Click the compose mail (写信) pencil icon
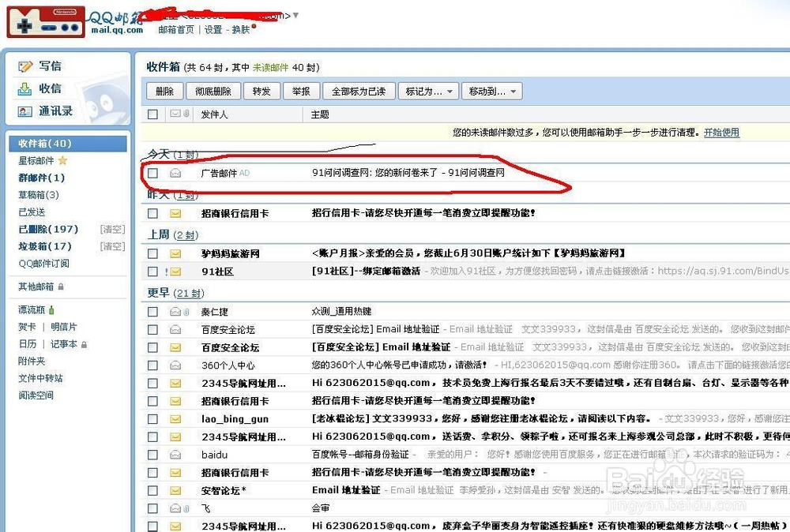 [x=25, y=66]
